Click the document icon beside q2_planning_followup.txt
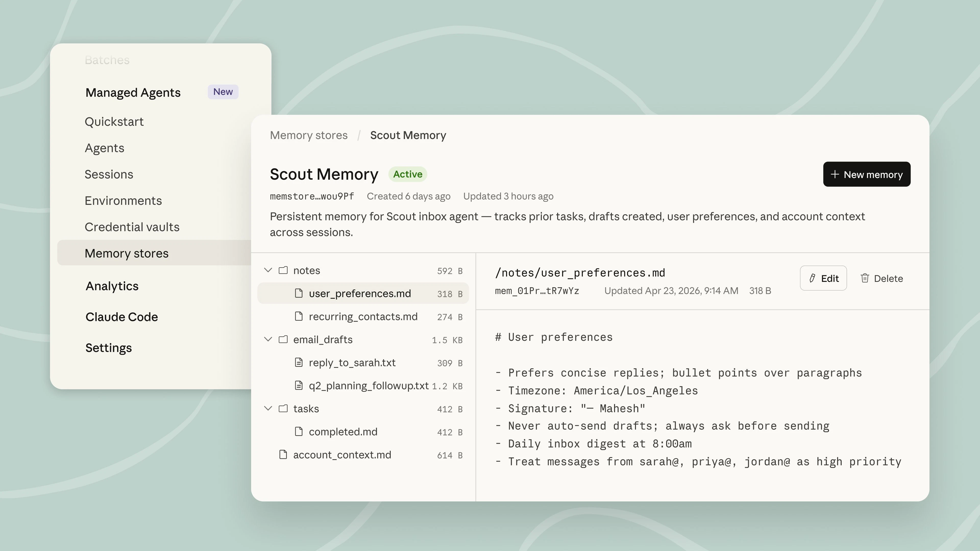 tap(299, 385)
